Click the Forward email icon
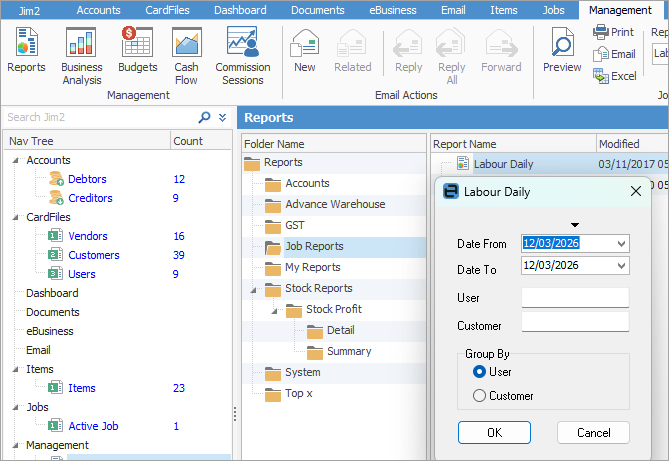 tap(501, 50)
